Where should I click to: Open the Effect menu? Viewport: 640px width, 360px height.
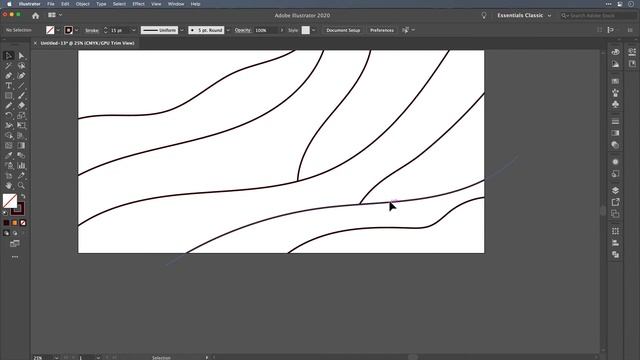point(138,4)
